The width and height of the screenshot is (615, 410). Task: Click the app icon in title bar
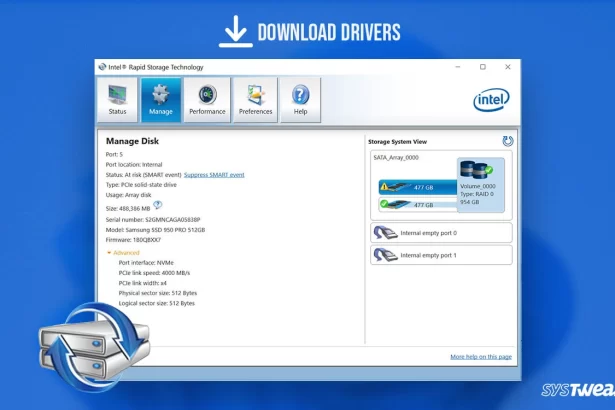tap(102, 67)
